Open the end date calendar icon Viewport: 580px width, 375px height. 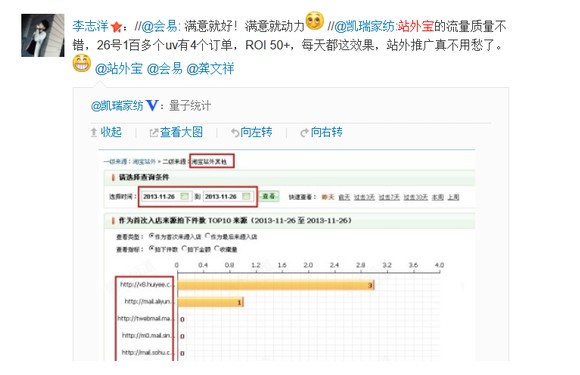pos(246,196)
